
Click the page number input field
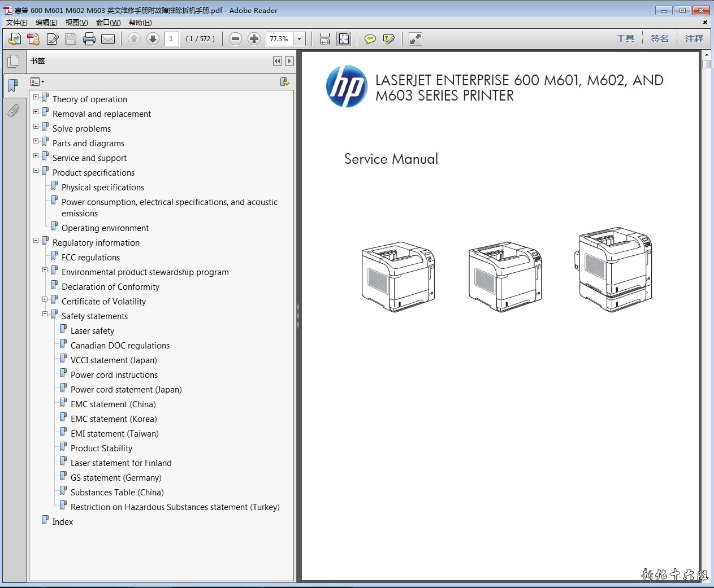(171, 39)
